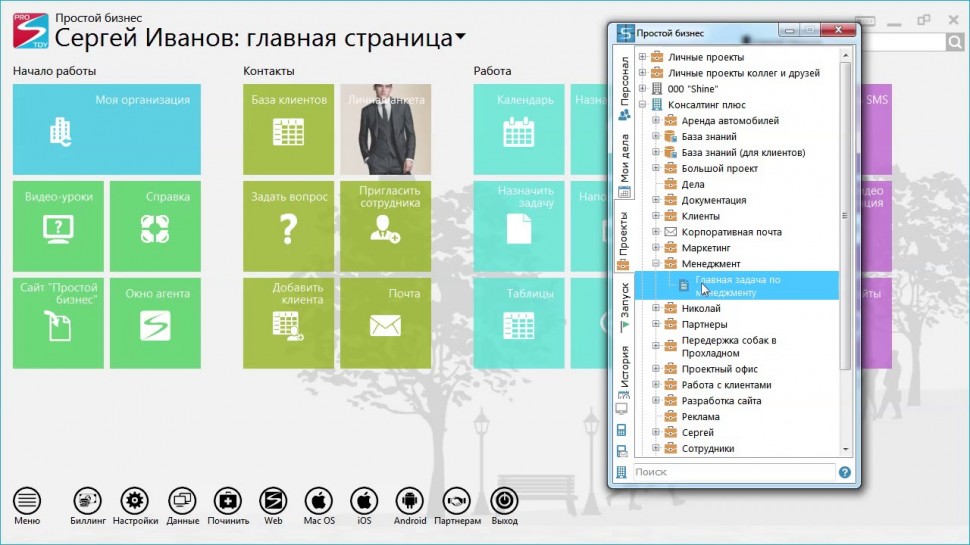Select База знаний (для клиентов) item
This screenshot has width=970, height=545.
(x=743, y=152)
